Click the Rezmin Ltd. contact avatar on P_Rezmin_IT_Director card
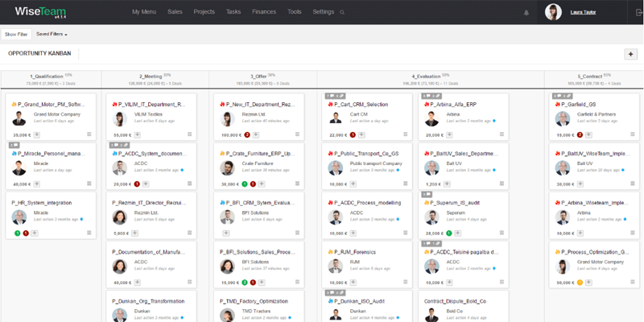644x322 pixels. 120,217
